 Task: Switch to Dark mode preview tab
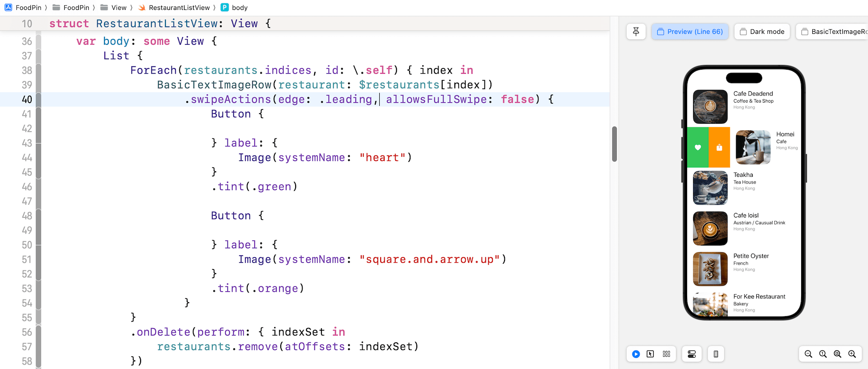(762, 32)
